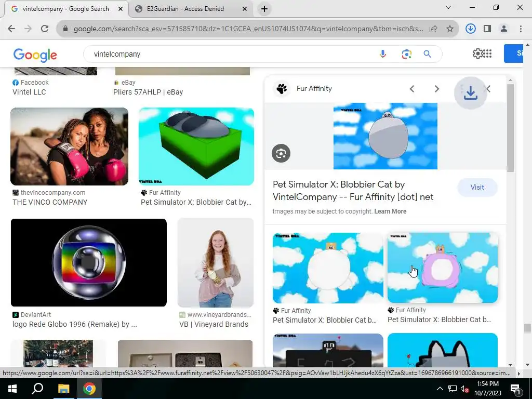Click the Visit button
The width and height of the screenshot is (532, 399).
pyautogui.click(x=477, y=187)
